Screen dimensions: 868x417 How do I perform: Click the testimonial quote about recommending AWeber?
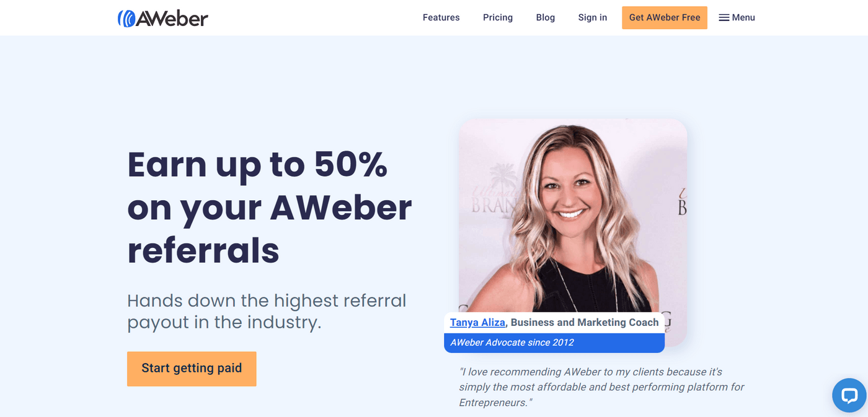[601, 387]
